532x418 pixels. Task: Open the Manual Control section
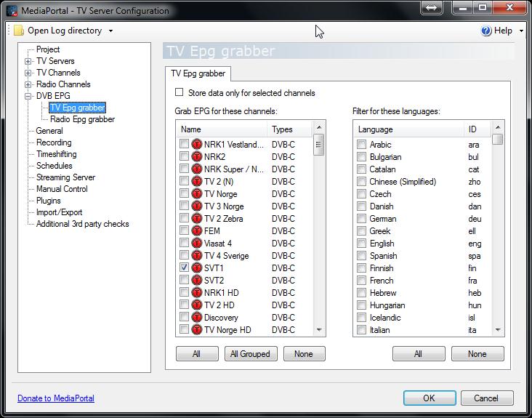(x=62, y=188)
